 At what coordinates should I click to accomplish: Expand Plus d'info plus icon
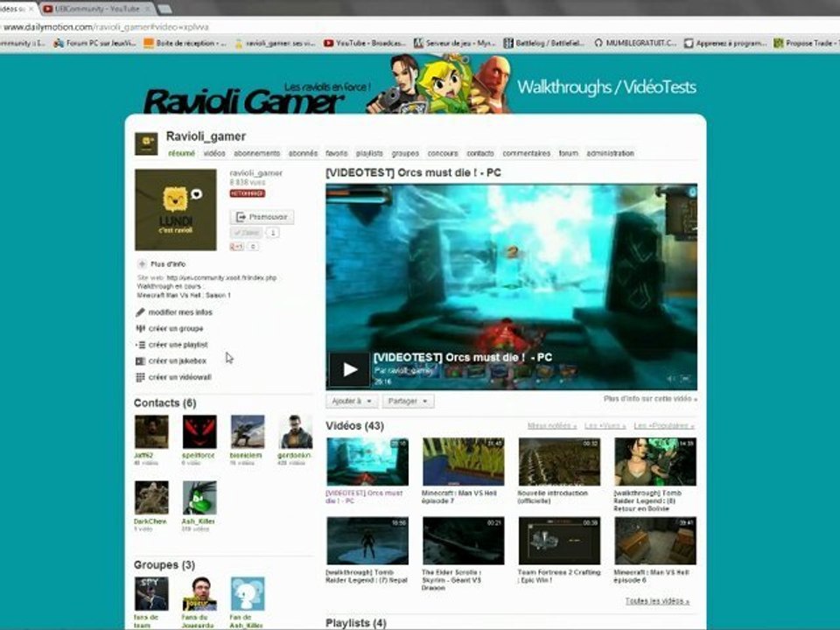(x=142, y=264)
